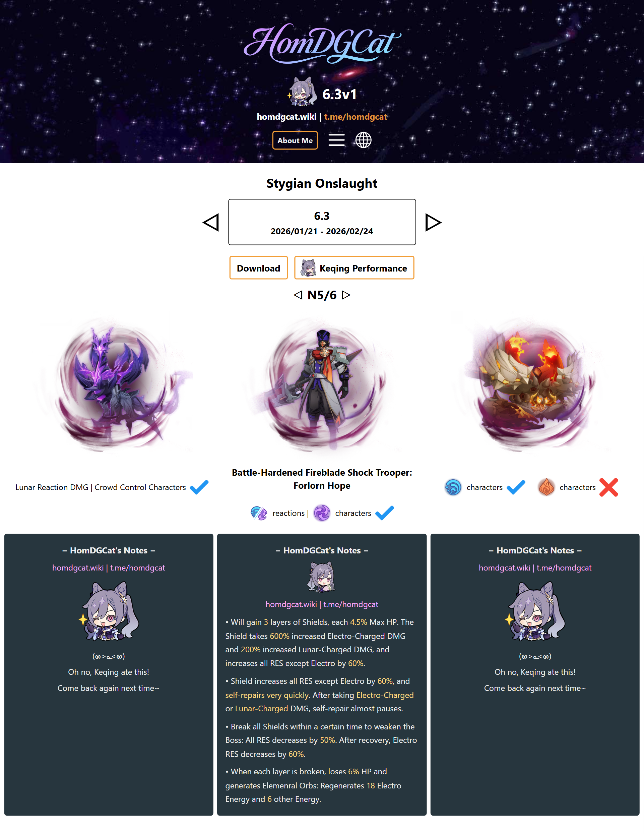Go to the previous Stygian Onslaught version
This screenshot has height=834, width=644.
pyautogui.click(x=211, y=222)
